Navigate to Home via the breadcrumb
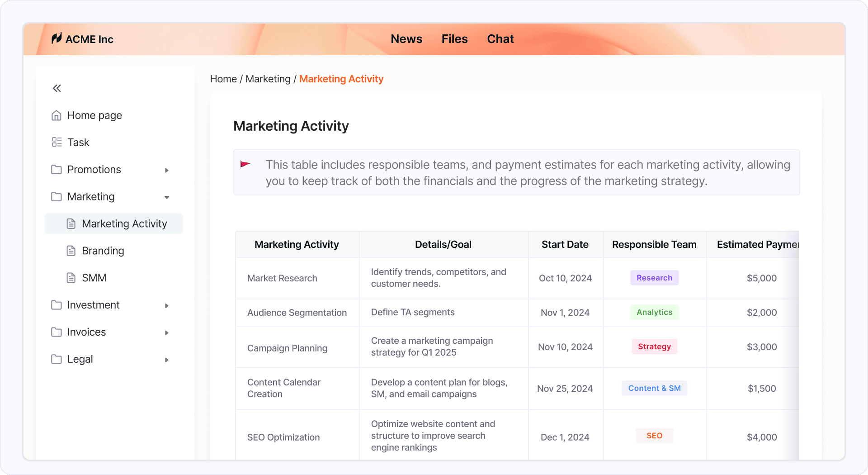 tap(223, 79)
